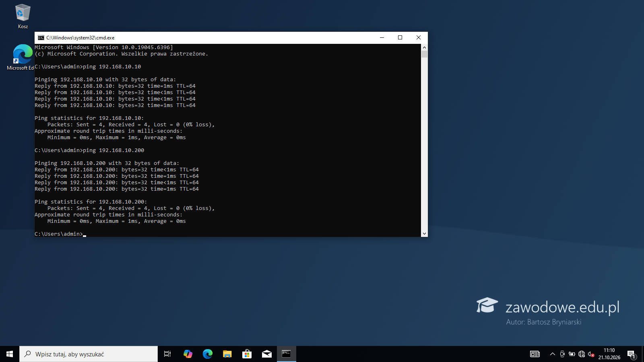The image size is (644, 362).
Task: Minimize the cmd.exe window
Action: pos(382,37)
